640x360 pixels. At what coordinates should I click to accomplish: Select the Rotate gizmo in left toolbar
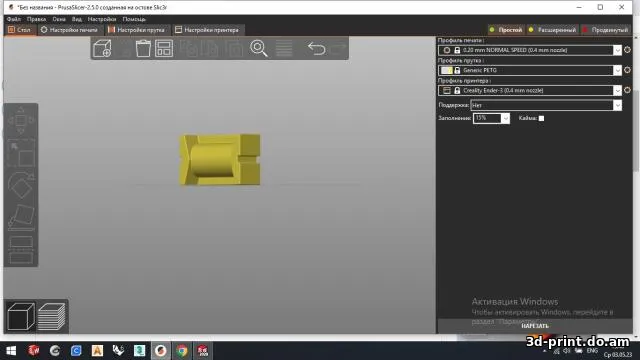point(21,186)
